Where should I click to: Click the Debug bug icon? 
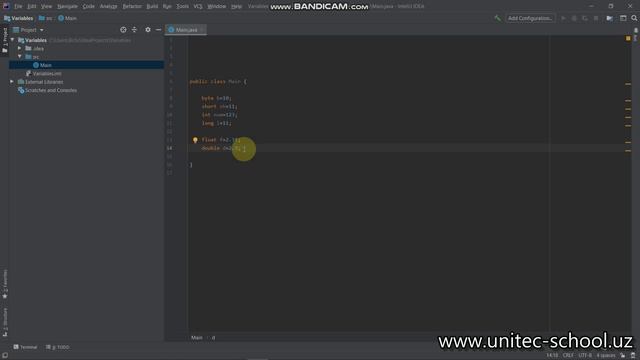574,18
